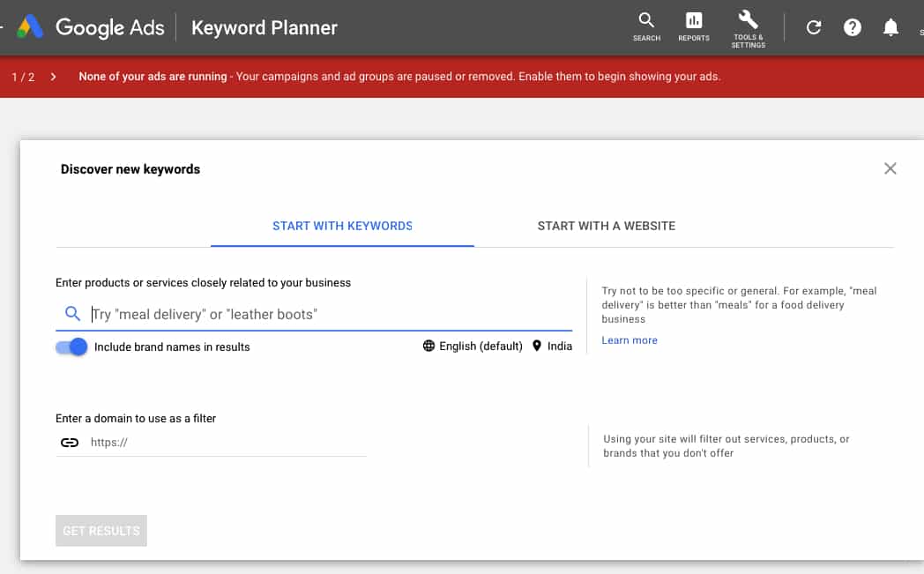
Task: Click the refresh icon in header
Action: tap(814, 27)
